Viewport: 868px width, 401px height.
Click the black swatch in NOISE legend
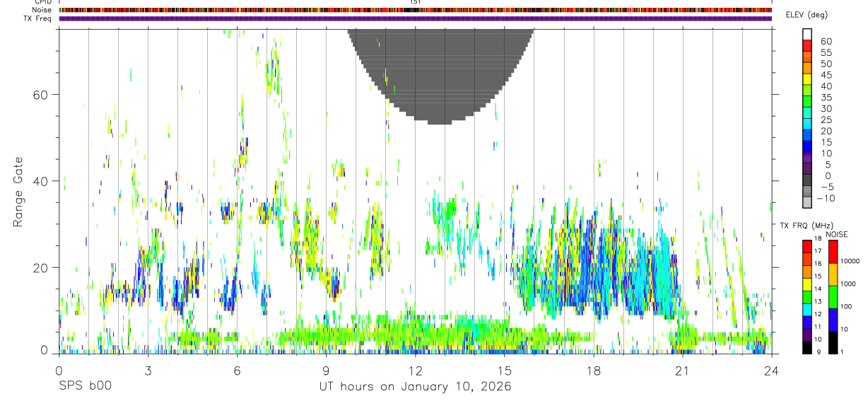833,342
